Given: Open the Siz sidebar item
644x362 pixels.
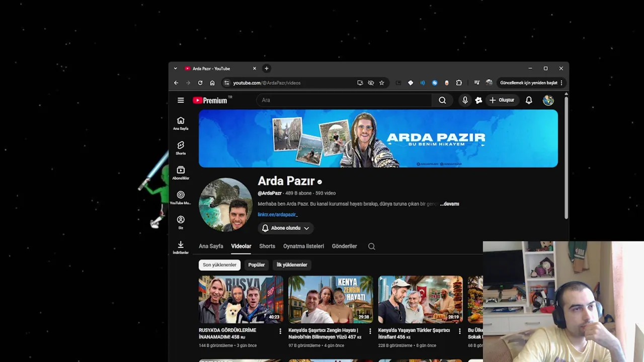Looking at the screenshot, I should pos(181,222).
